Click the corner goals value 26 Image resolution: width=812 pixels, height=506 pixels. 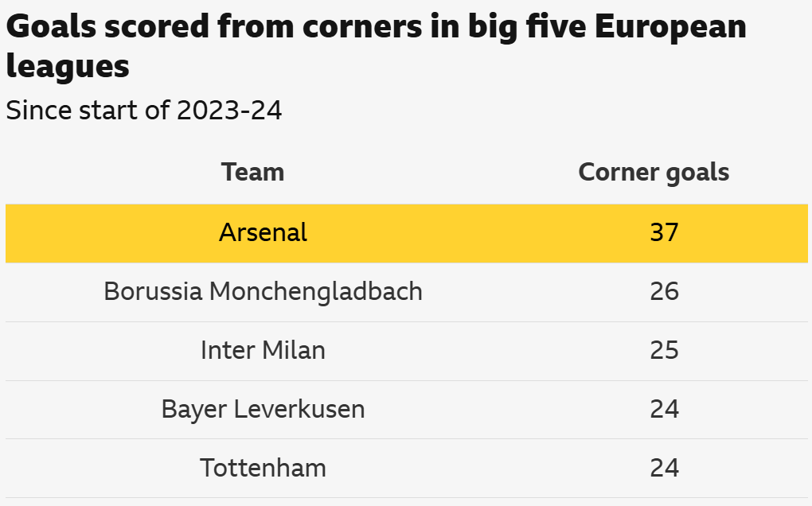click(x=664, y=292)
